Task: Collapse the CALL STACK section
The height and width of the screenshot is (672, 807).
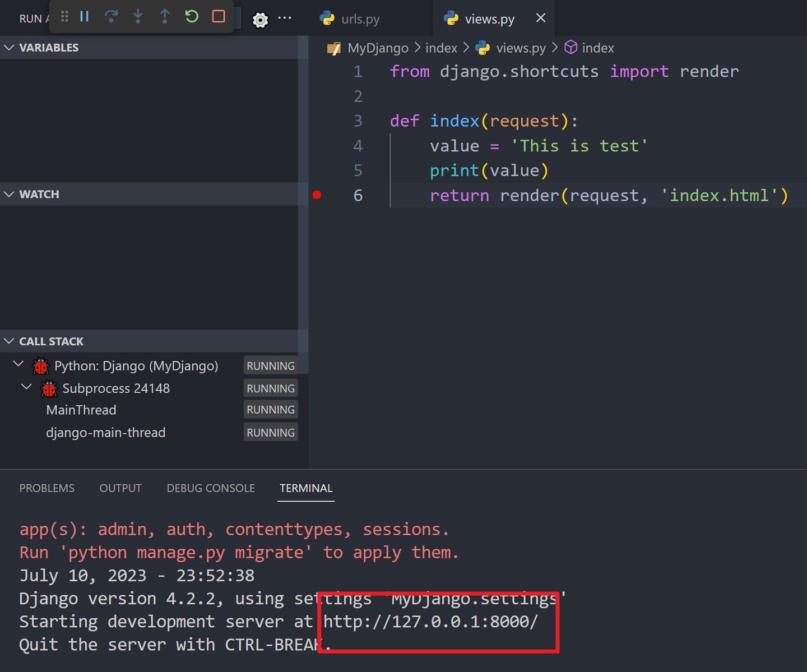Action: (x=10, y=341)
